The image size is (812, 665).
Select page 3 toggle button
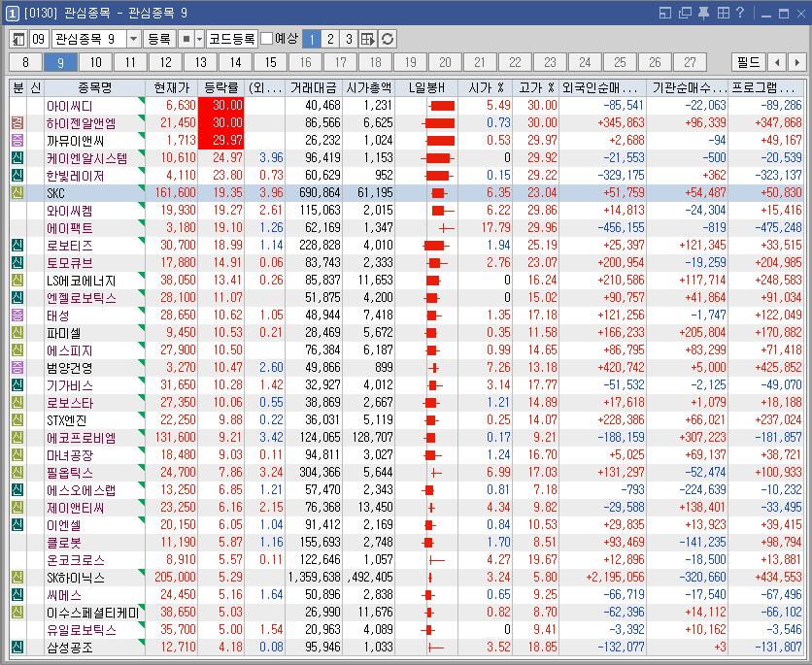click(349, 39)
